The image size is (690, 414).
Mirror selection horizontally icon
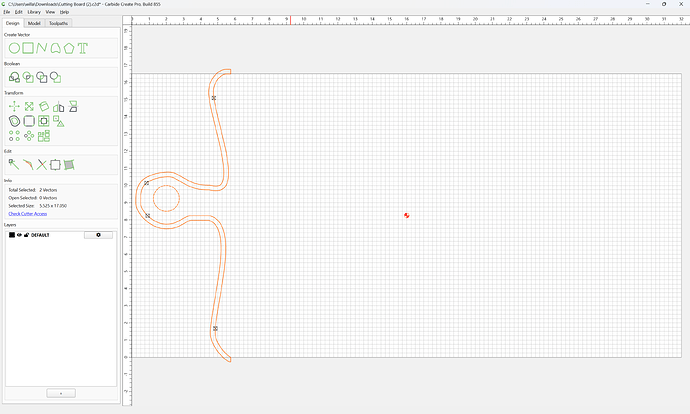pos(59,106)
